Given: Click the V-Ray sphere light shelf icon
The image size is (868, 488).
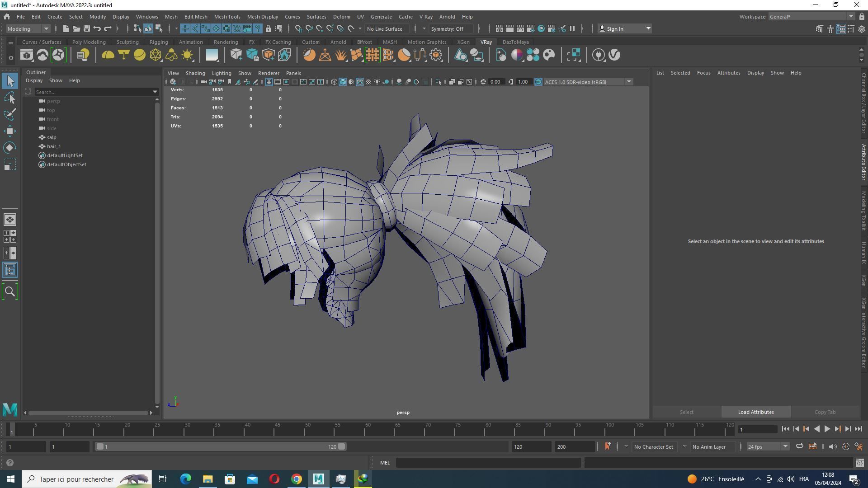Looking at the screenshot, I should click(x=139, y=55).
